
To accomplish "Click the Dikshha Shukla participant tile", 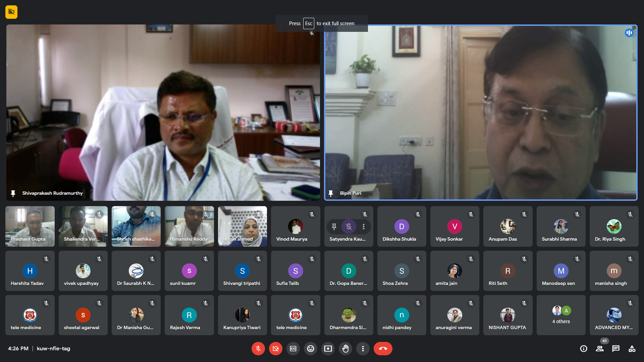I will (x=401, y=227).
